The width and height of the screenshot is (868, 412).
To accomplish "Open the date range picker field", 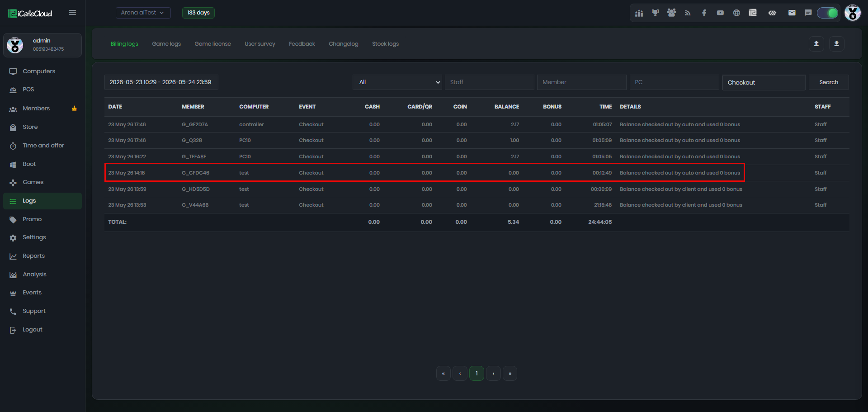I will [161, 82].
